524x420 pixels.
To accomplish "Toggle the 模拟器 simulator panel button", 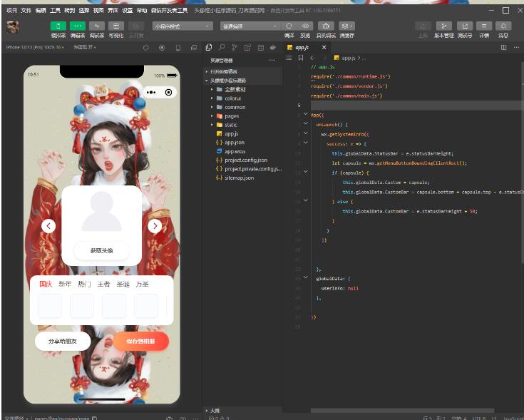I will 58,26.
